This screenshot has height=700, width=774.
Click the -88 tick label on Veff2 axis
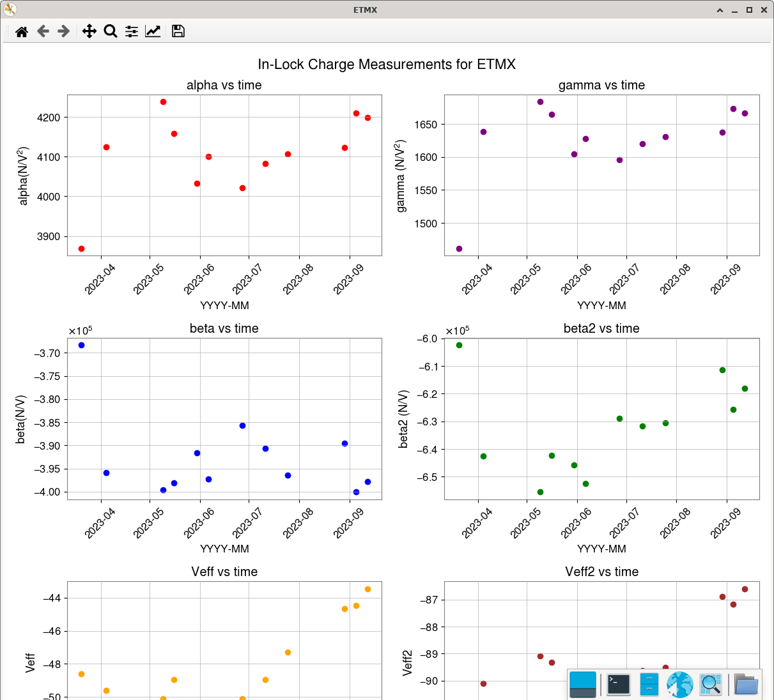tap(429, 627)
